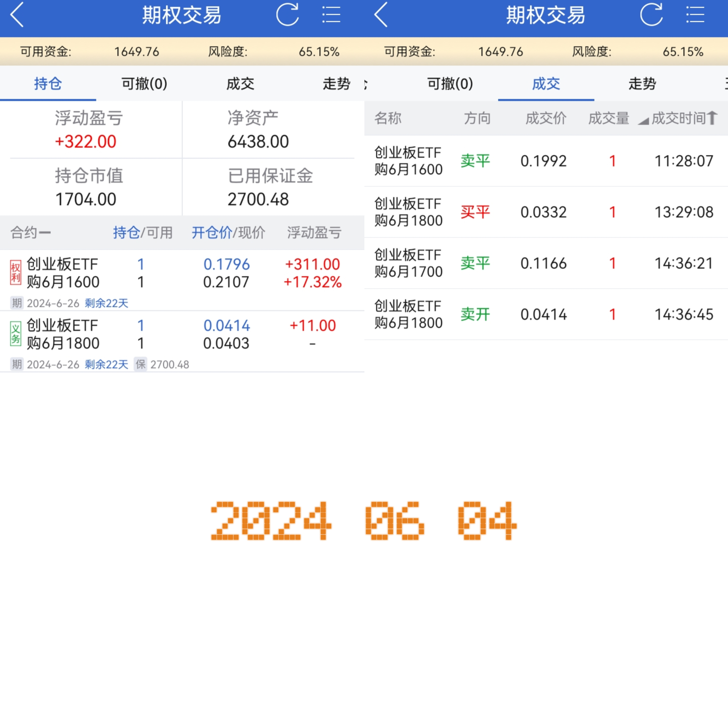Screen dimensions: 728x728
Task: Sort by 成交时间 arrow in header
Action: [x=711, y=118]
